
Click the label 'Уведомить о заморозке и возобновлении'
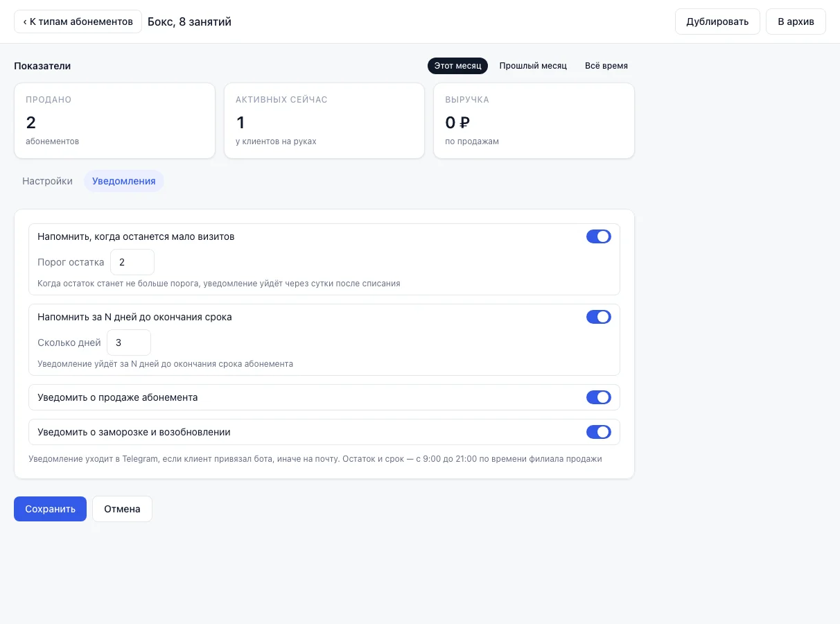point(134,432)
